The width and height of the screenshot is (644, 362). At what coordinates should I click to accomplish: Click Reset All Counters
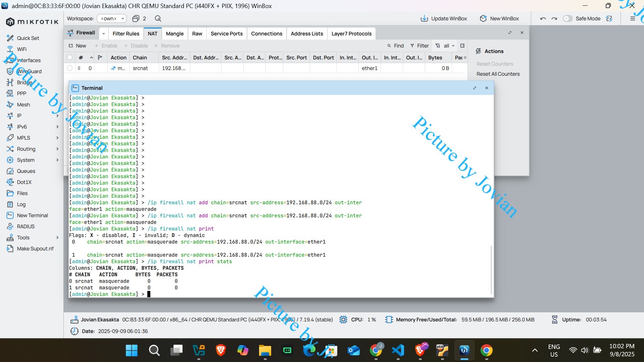tap(498, 74)
